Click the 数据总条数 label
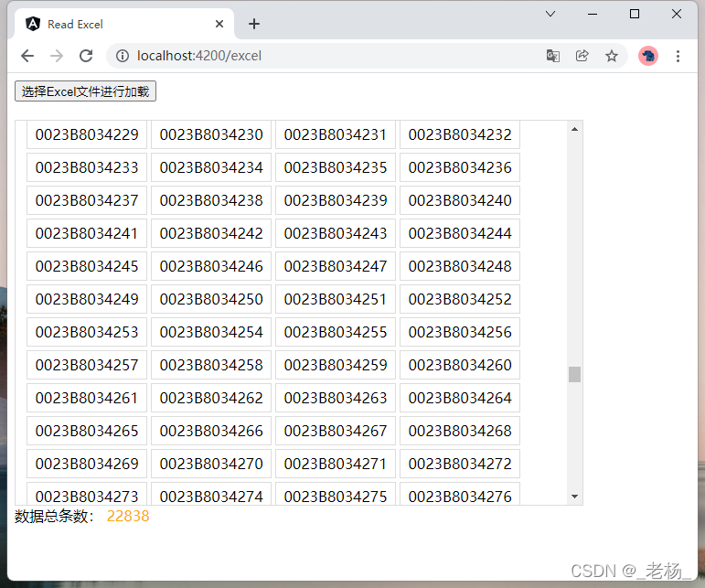The width and height of the screenshot is (705, 588). click(54, 516)
